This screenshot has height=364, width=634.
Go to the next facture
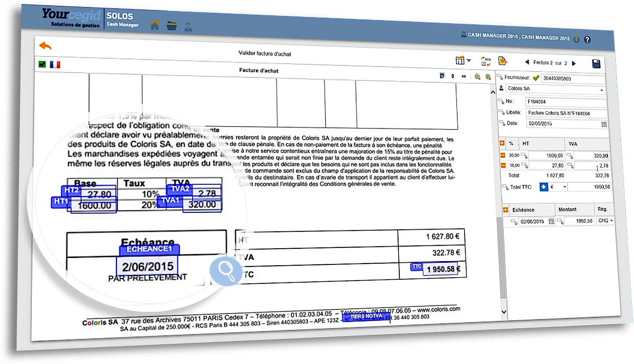pos(574,63)
